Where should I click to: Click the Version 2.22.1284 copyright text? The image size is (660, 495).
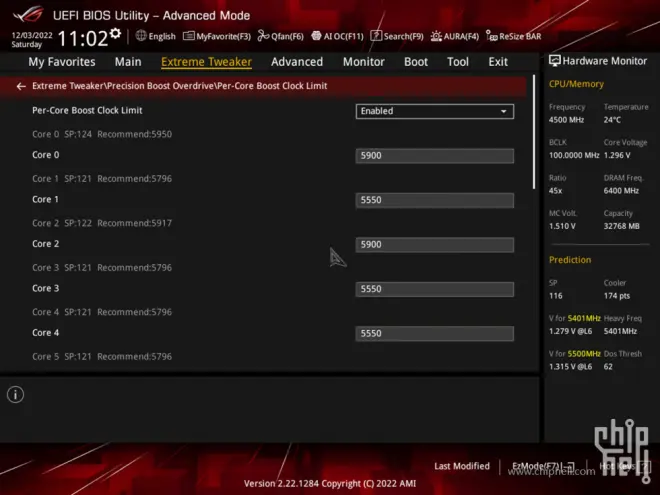(330, 484)
